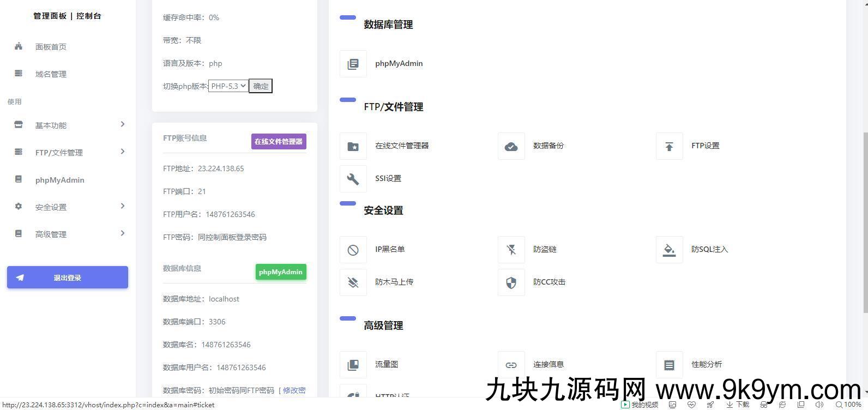This screenshot has width=868, height=410.
Task: Open the anti-SQL injection icon
Action: click(x=669, y=250)
